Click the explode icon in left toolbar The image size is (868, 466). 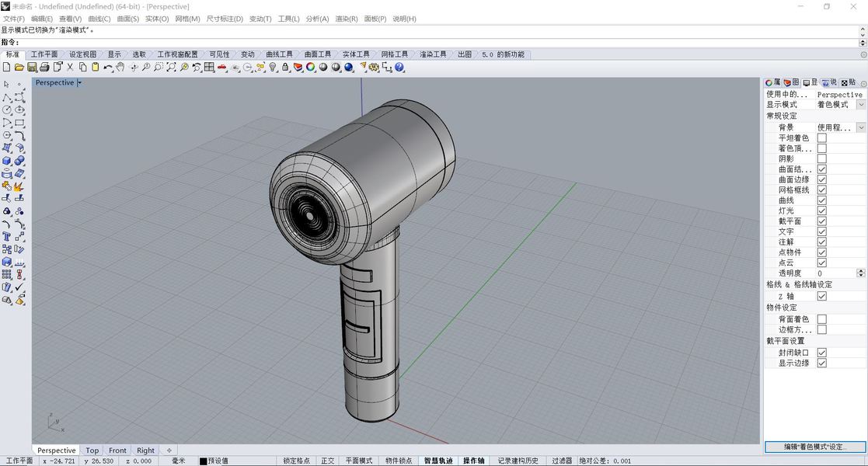point(19,186)
